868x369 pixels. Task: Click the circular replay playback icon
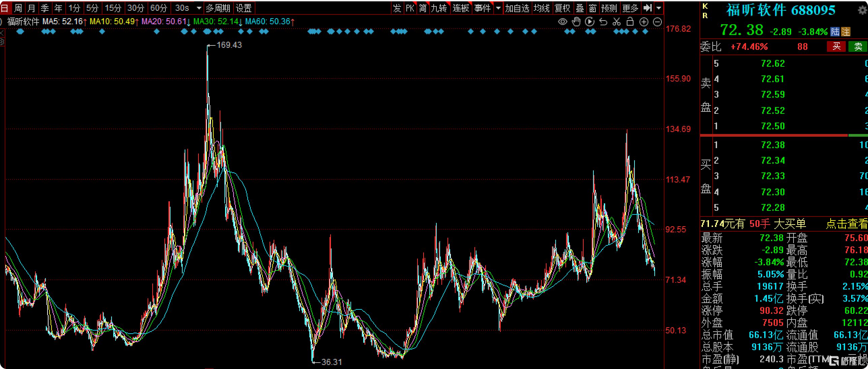590,22
